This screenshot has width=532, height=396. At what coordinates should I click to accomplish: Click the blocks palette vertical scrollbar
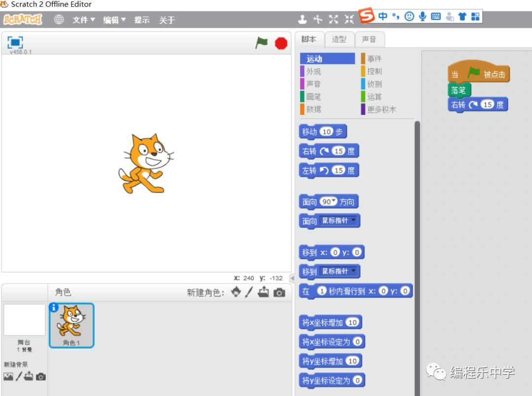coord(417,258)
